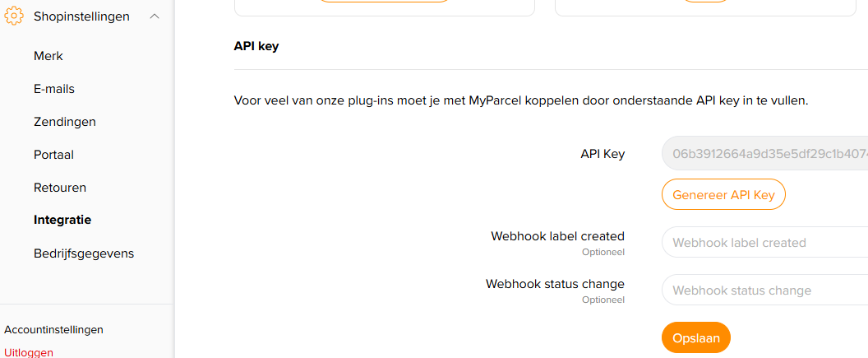Save settings with the Opslaan button
Image resolution: width=868 pixels, height=358 pixels.
tap(696, 337)
